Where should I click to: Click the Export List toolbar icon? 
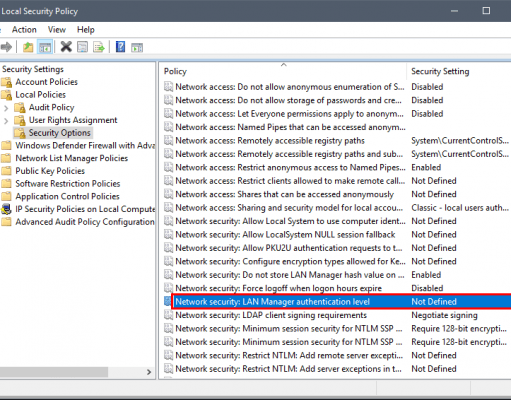(99, 47)
